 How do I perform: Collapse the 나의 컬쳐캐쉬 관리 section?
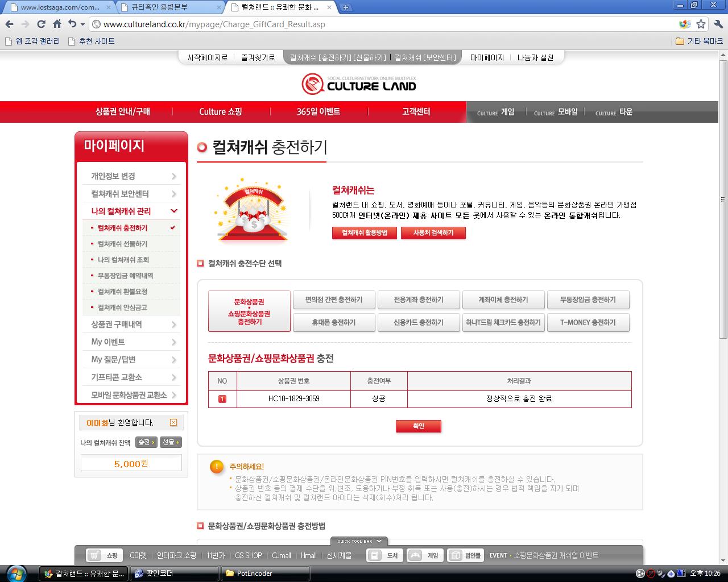174,211
